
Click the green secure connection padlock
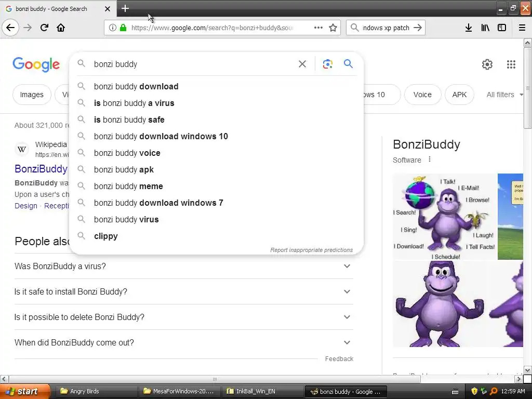123,28
